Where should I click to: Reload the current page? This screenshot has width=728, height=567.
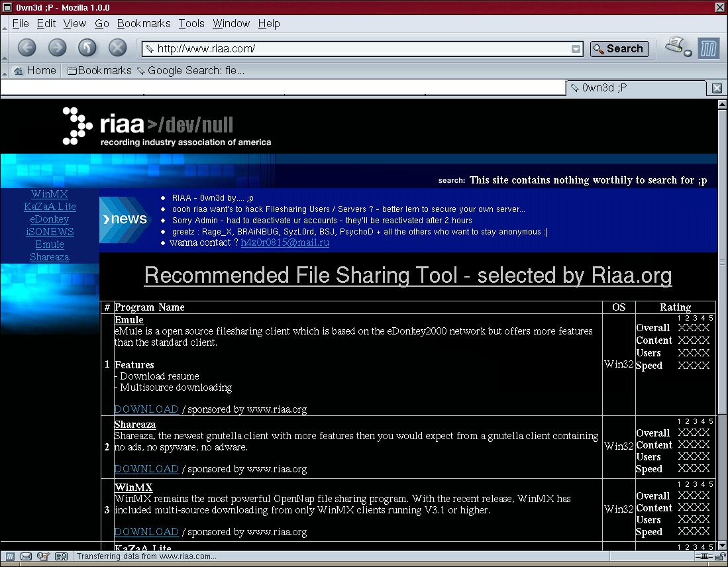point(87,48)
